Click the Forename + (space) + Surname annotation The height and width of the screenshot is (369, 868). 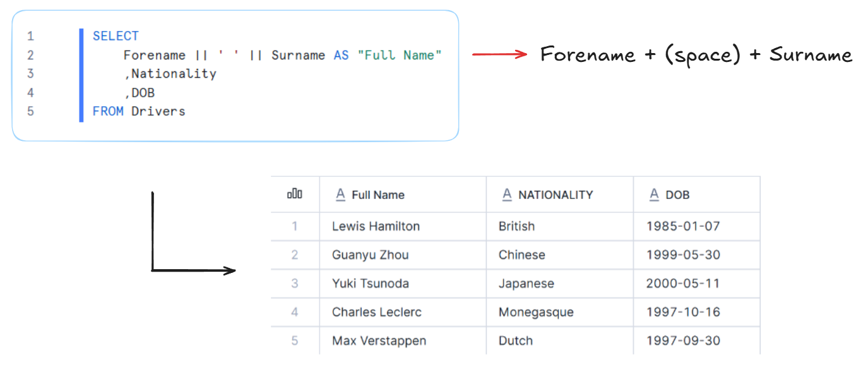click(696, 54)
